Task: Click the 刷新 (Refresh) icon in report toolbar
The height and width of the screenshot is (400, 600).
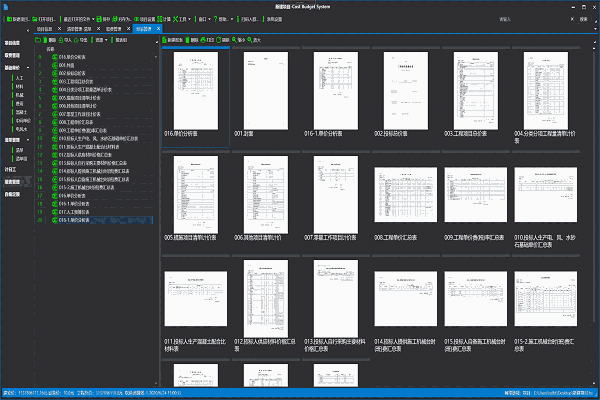Action: point(217,39)
